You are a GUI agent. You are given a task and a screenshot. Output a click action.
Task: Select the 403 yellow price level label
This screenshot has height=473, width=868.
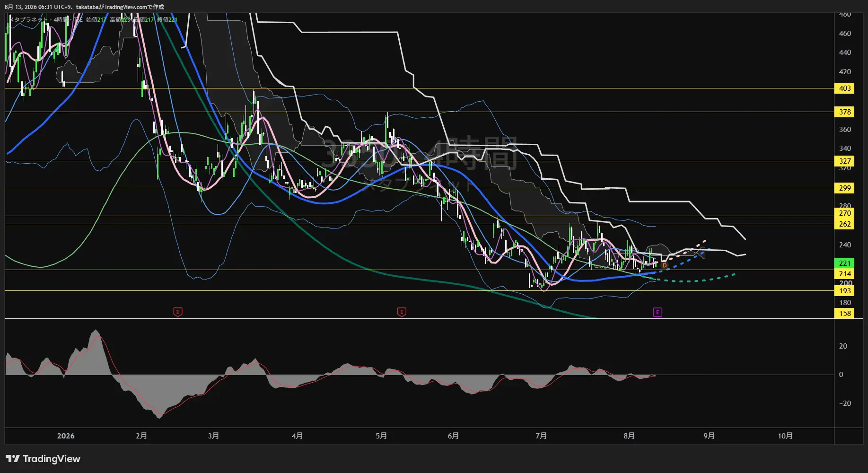point(845,88)
